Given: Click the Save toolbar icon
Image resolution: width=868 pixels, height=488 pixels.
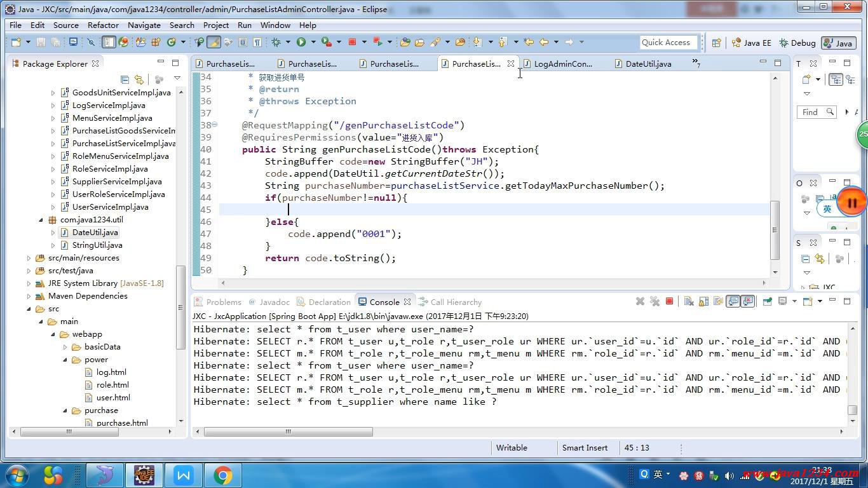Looking at the screenshot, I should tap(41, 42).
